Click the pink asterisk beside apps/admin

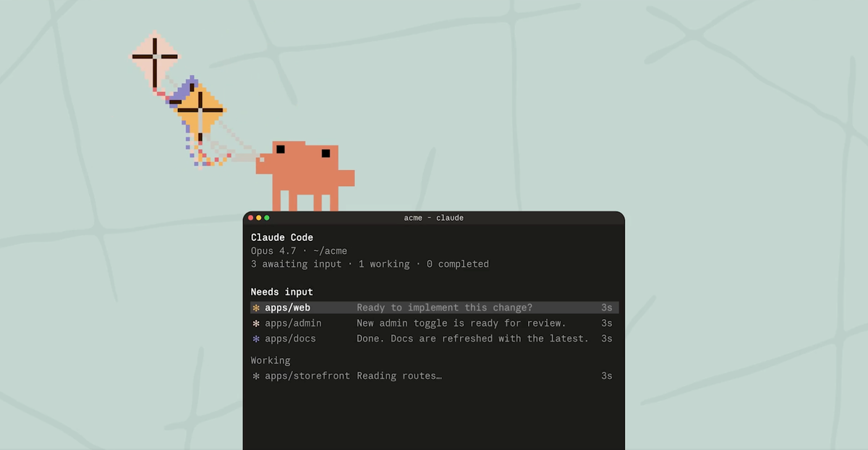point(256,323)
